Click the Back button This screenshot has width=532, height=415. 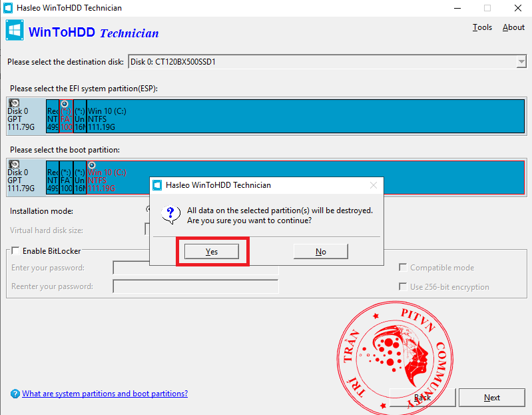click(422, 398)
